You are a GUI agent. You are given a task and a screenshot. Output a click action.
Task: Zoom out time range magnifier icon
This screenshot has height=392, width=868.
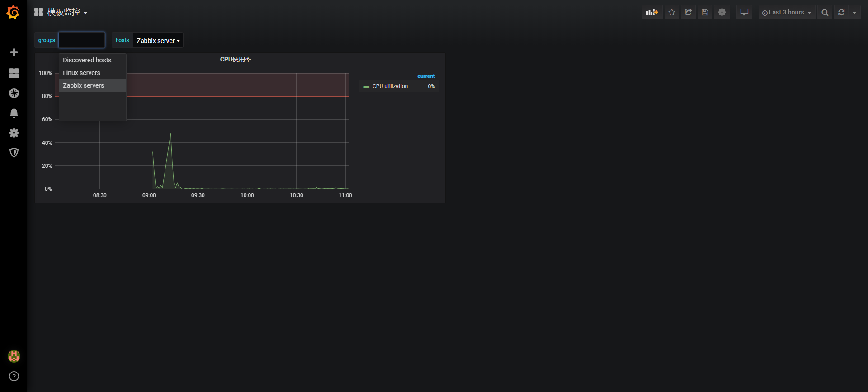[x=825, y=13]
